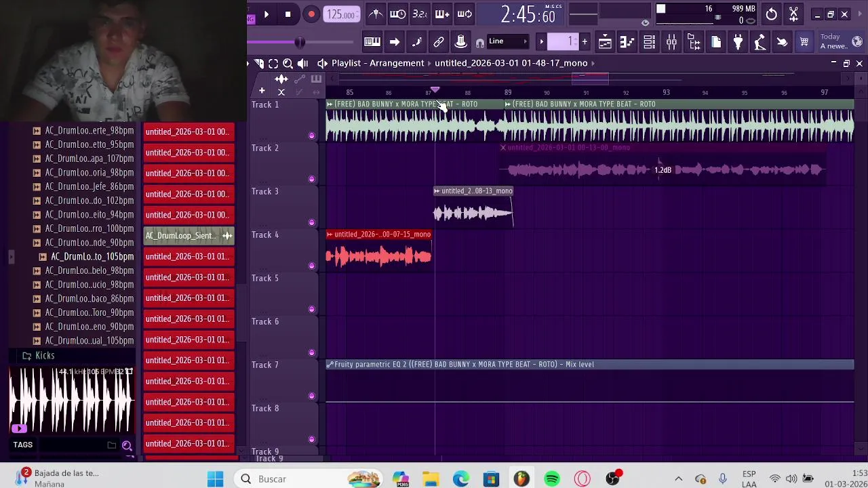Open Fruity parametric EQ 2 automation clip menu
Image resolution: width=868 pixels, height=488 pixels.
[330, 365]
